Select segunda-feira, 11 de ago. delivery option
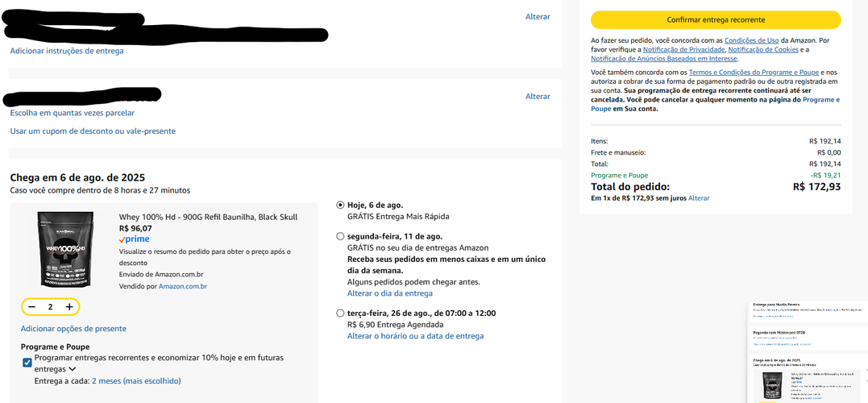This screenshot has height=403, width=868. (x=340, y=236)
